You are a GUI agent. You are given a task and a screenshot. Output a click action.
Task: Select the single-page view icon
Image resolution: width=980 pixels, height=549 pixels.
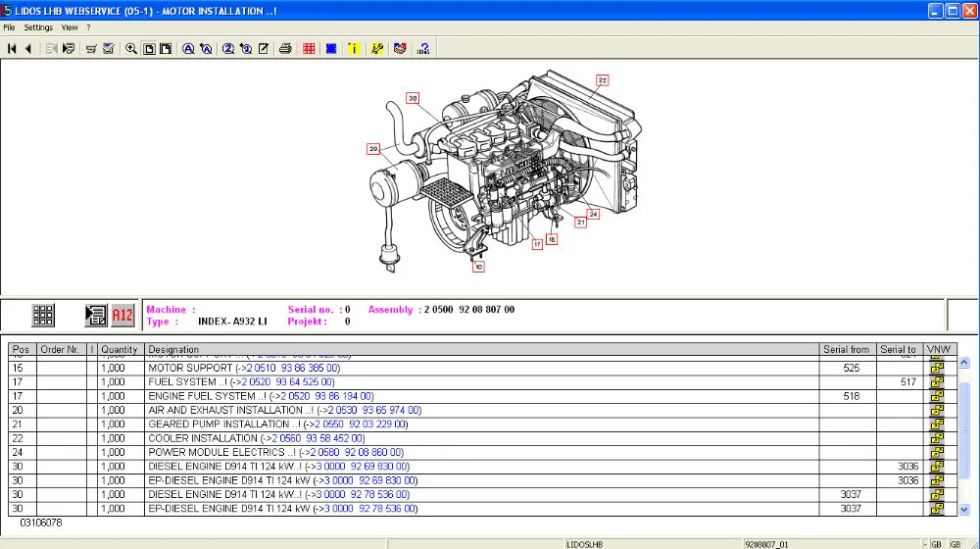[149, 49]
